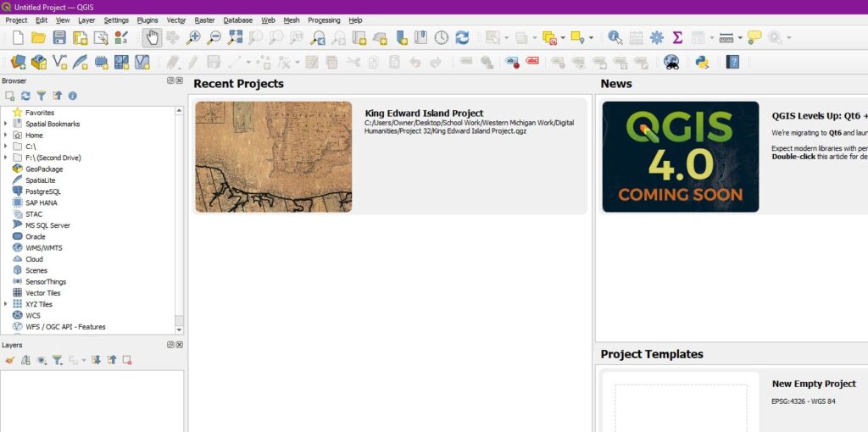This screenshot has height=432, width=868.
Task: Click the Zoom Full extent icon
Action: pyautogui.click(x=235, y=37)
